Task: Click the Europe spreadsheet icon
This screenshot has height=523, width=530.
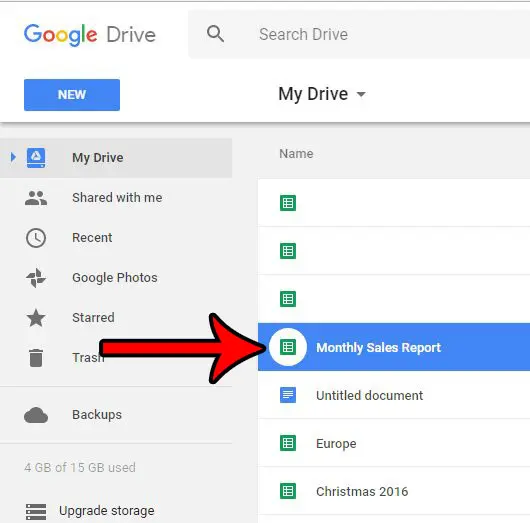Action: 288,443
